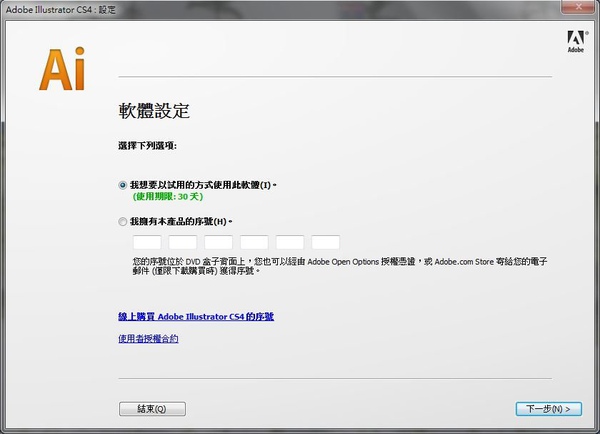600x434 pixels.
Task: Click the first serial number field
Action: pyautogui.click(x=147, y=242)
